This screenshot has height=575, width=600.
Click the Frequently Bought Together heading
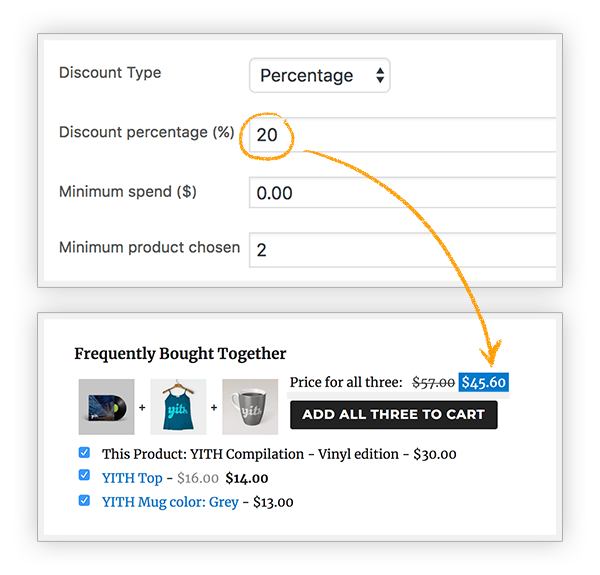click(180, 354)
